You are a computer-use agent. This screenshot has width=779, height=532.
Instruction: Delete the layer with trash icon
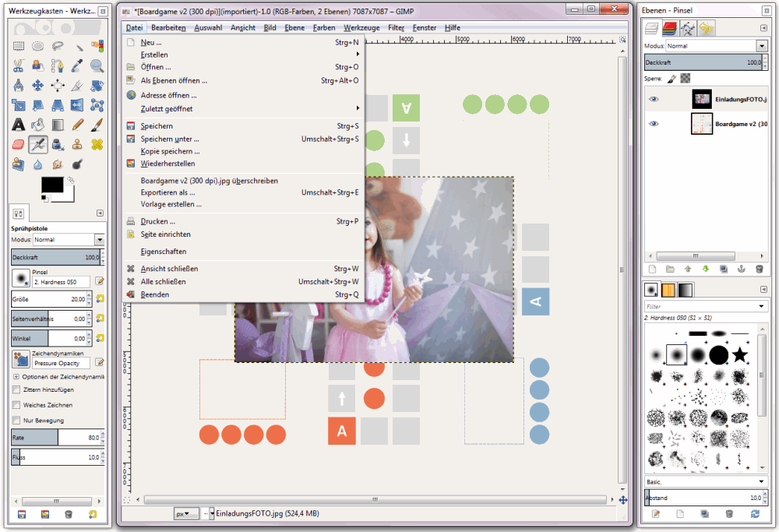click(759, 270)
